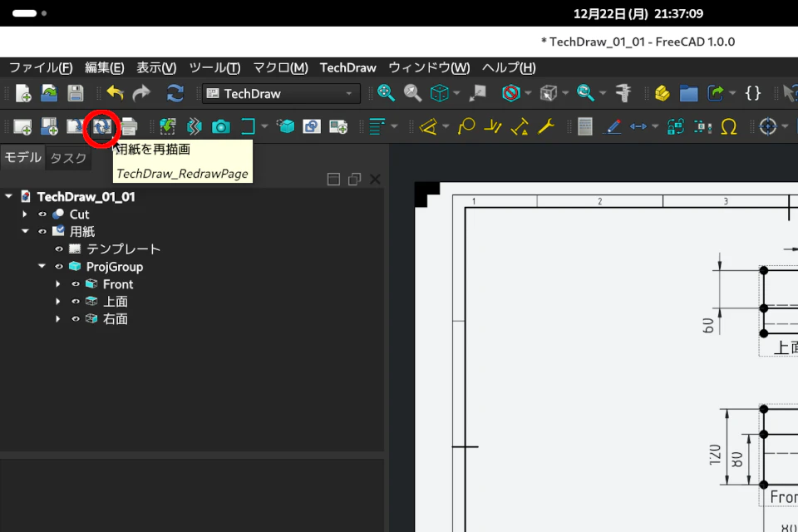798x532 pixels.
Task: Insert a new default page icon
Action: coord(22,126)
